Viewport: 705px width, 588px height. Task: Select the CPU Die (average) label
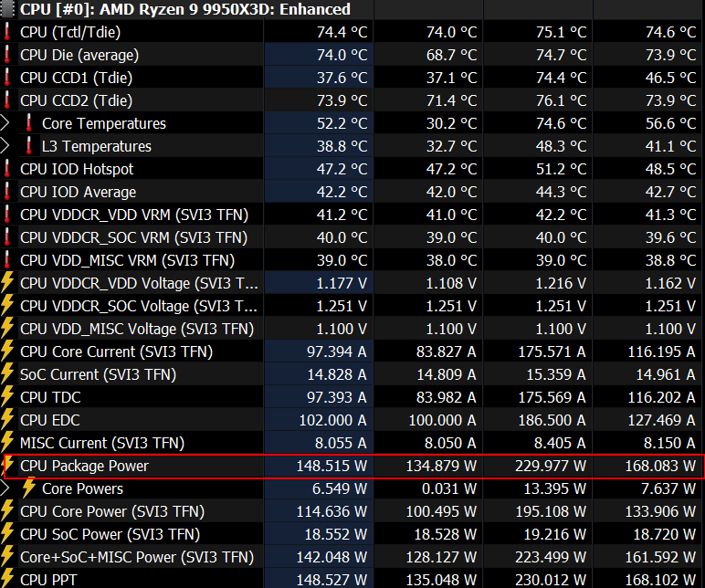(79, 55)
